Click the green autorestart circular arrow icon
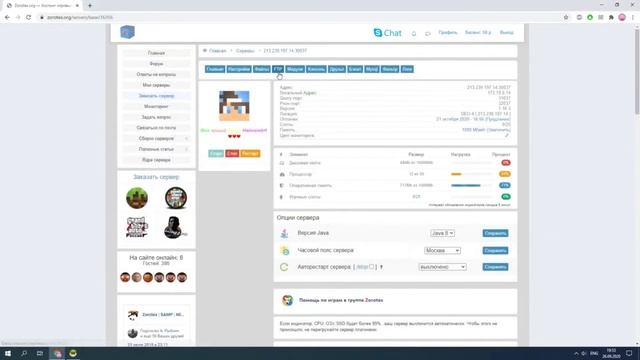640x360 pixels. click(284, 267)
